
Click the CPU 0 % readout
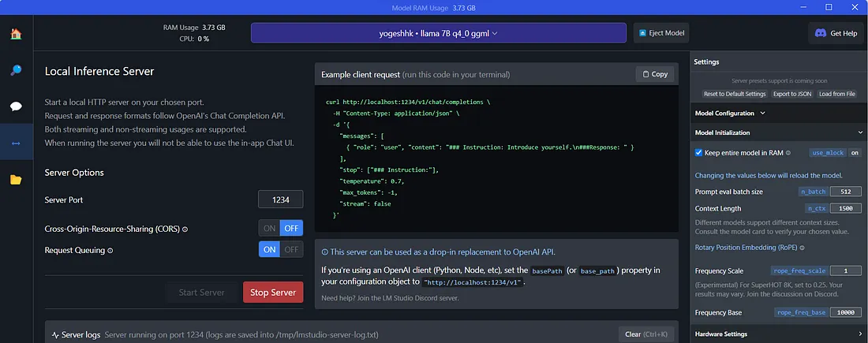click(194, 39)
